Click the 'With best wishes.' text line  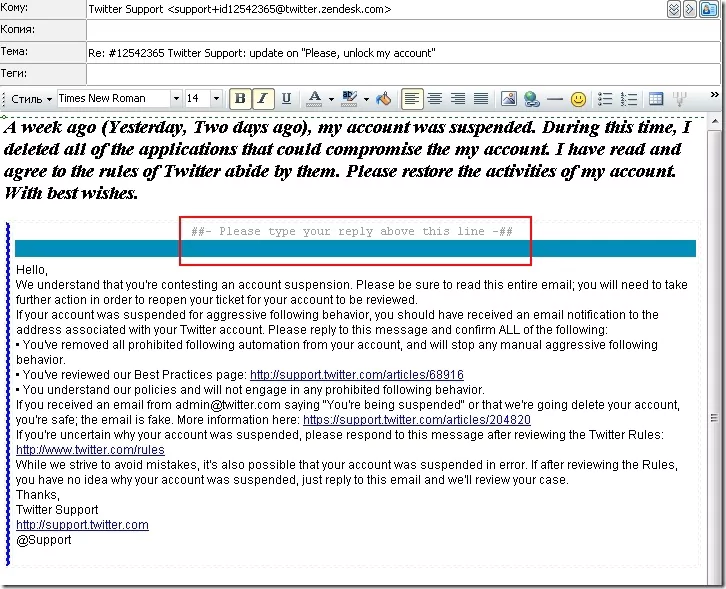tap(71, 193)
